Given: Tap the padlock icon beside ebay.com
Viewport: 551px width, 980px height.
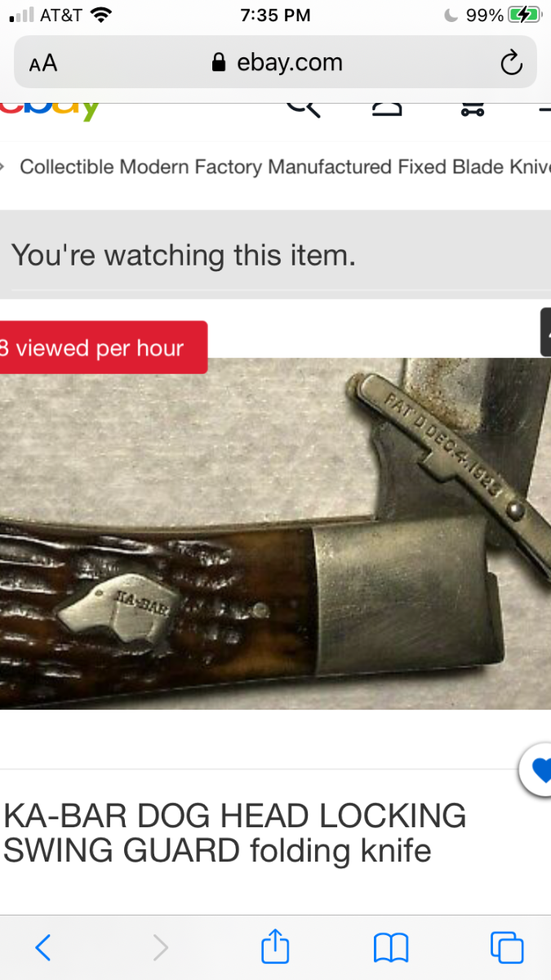Looking at the screenshot, I should click(218, 63).
